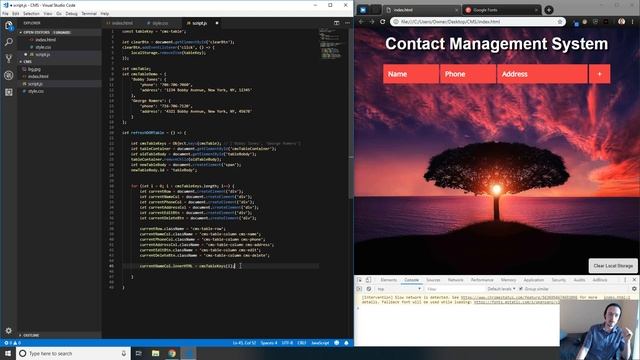The image size is (640, 360).
Task: Open the Search view in VS Code activity bar
Action: (9, 42)
